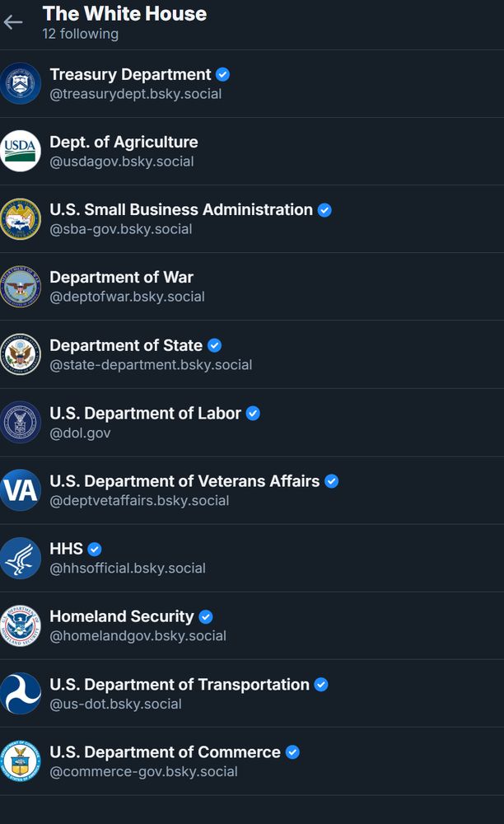Image resolution: width=504 pixels, height=824 pixels.
Task: Click the verified badge next to HHS
Action: pyautogui.click(x=95, y=549)
